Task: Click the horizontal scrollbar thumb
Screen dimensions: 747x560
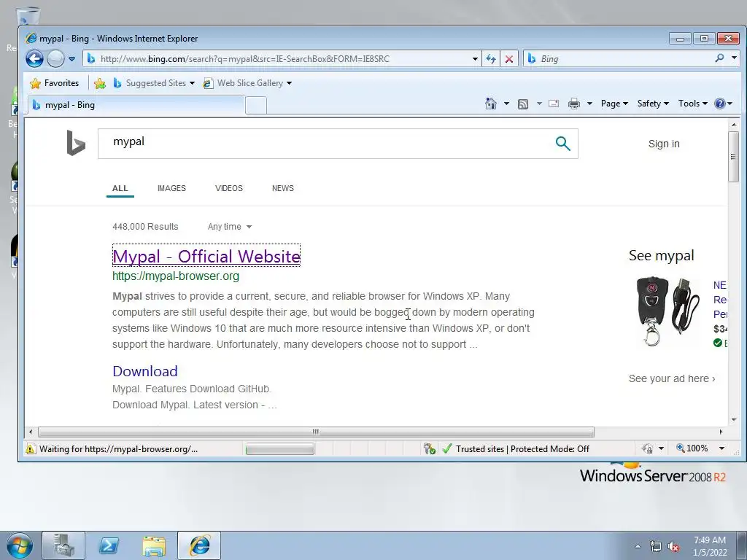Action: (316, 432)
